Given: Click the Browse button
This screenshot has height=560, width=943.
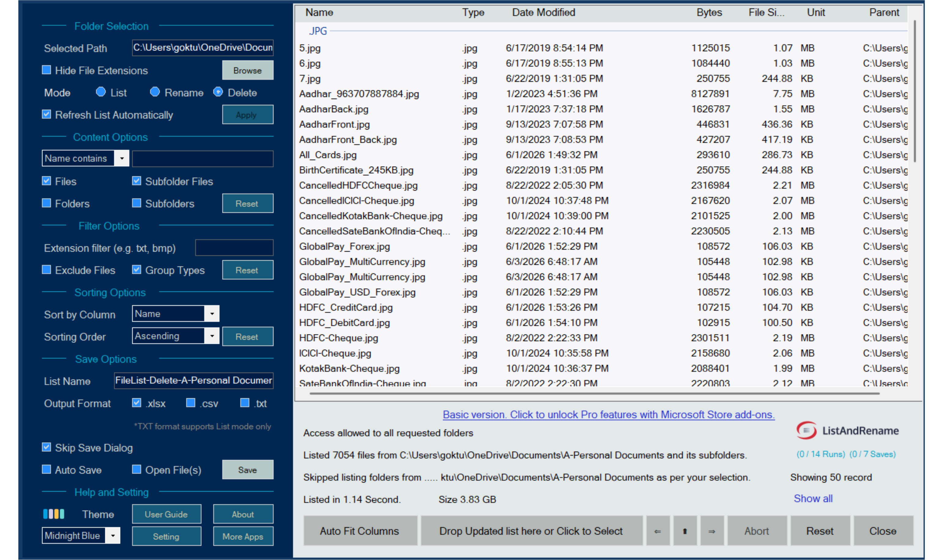Looking at the screenshot, I should 248,70.
